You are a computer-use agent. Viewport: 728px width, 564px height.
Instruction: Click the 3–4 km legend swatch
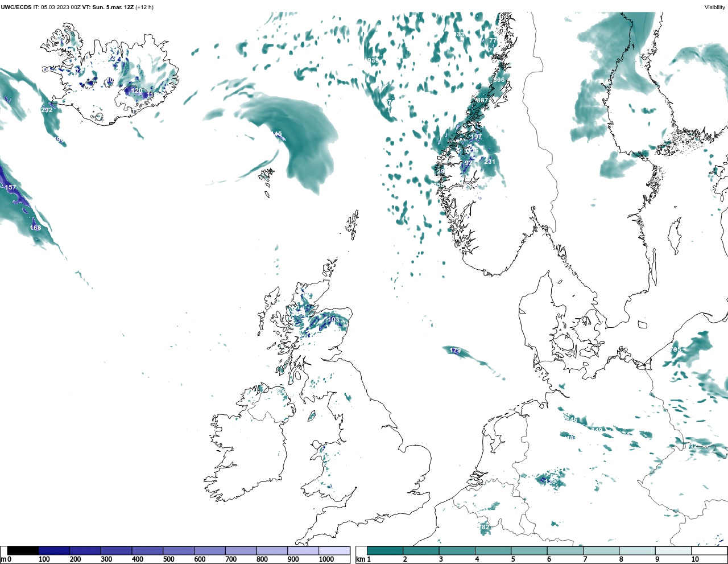[457, 551]
